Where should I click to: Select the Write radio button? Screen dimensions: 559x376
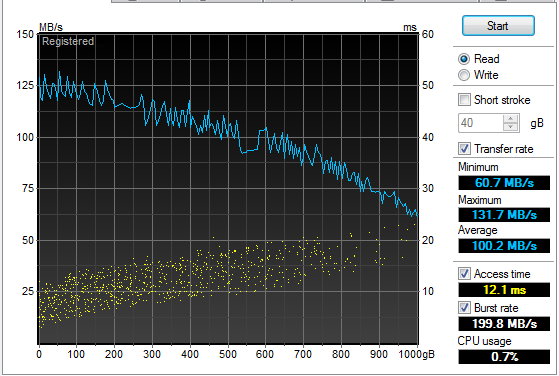point(464,75)
